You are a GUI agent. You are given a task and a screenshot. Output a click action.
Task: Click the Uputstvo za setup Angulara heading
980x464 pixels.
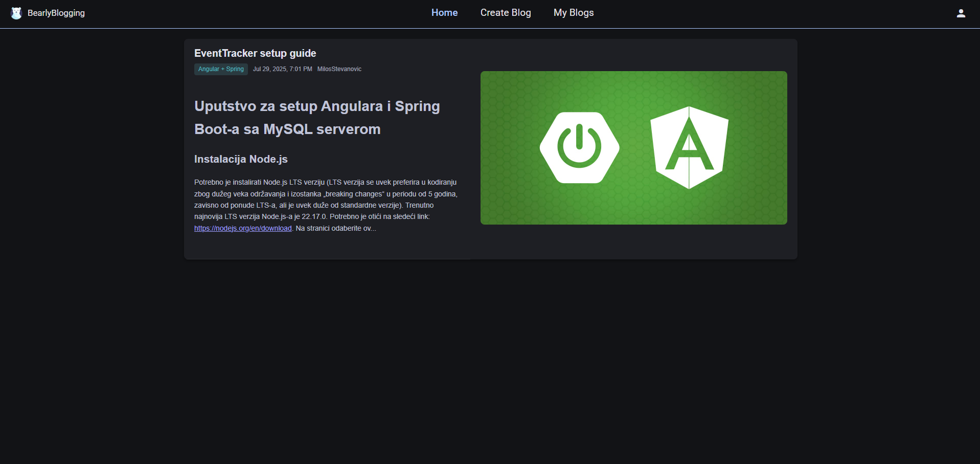[317, 118]
